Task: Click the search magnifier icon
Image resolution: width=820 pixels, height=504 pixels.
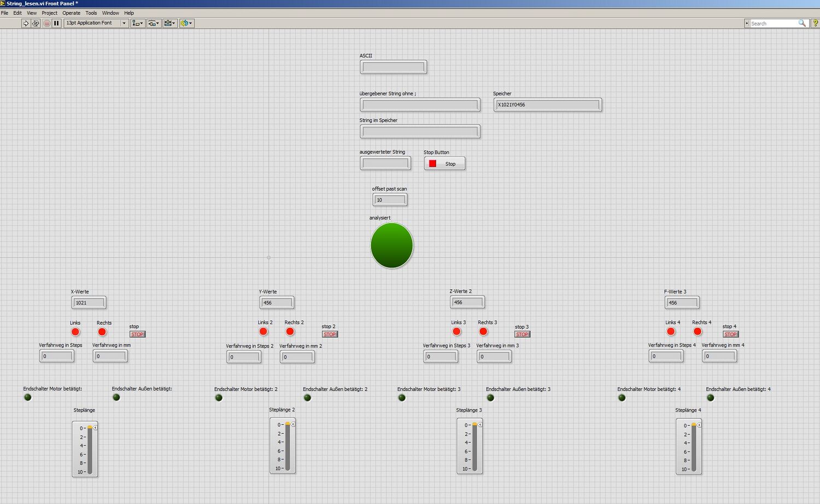Action: pos(802,23)
